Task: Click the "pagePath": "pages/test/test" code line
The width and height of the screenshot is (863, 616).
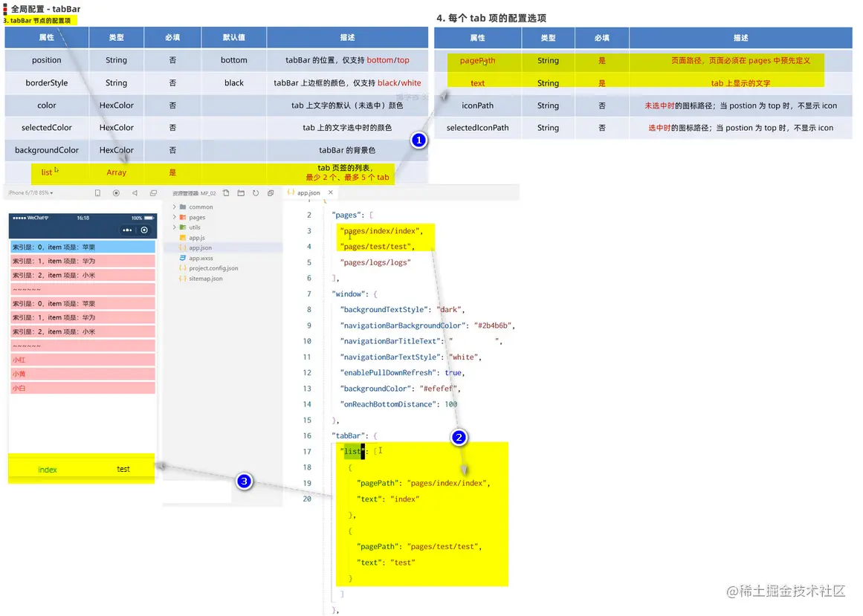Action: (x=419, y=547)
